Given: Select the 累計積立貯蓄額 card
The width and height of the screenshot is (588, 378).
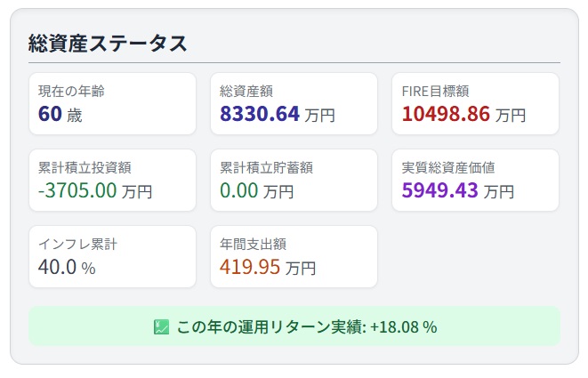Looking at the screenshot, I should (294, 180).
